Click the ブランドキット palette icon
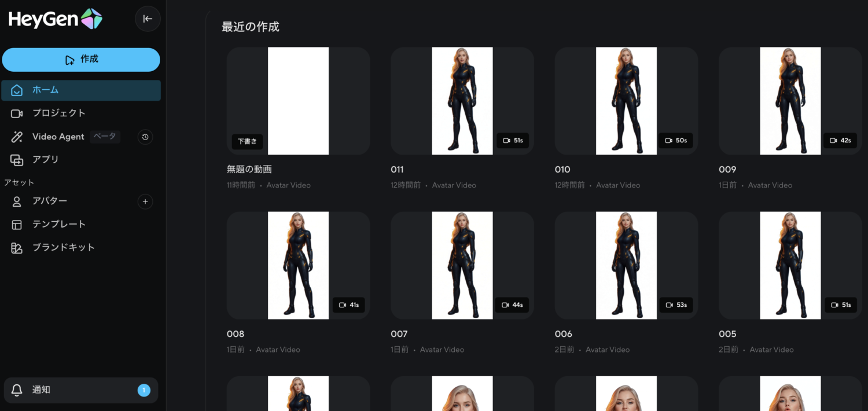868x411 pixels. tap(17, 248)
